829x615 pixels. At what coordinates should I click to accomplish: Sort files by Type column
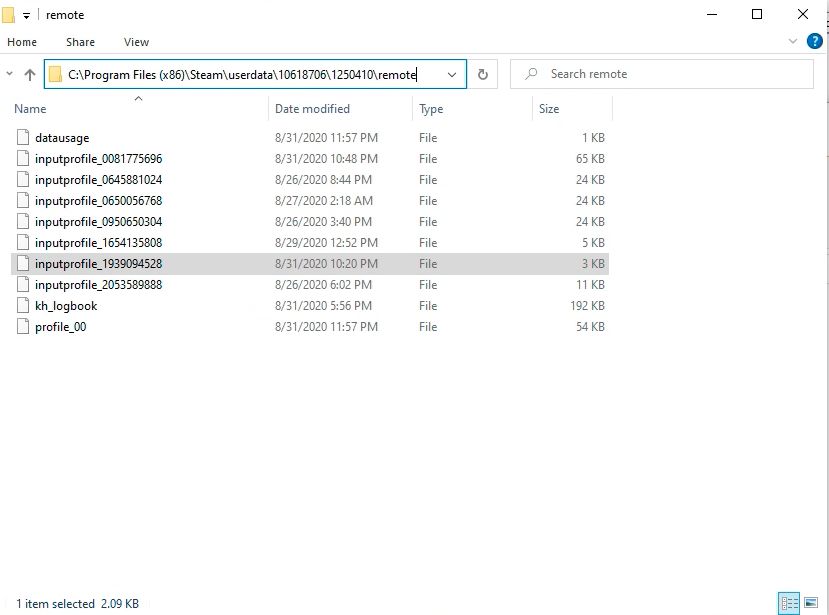pos(431,109)
